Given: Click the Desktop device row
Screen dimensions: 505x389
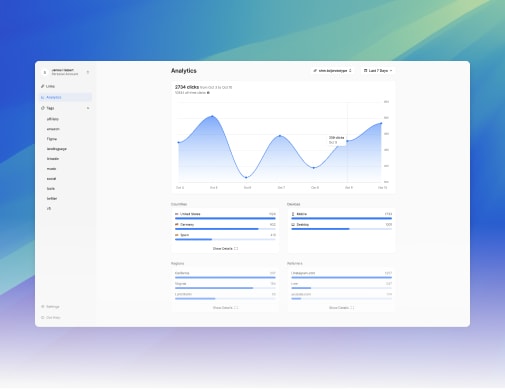Looking at the screenshot, I should 342,226.
